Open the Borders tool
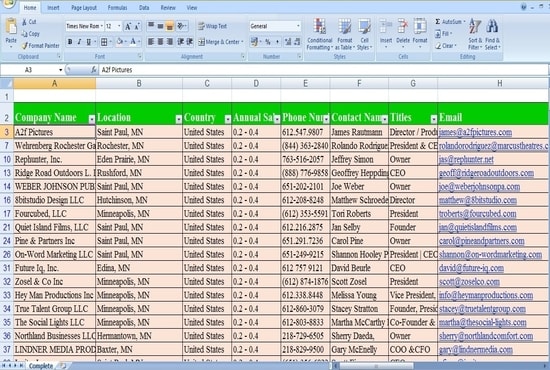This screenshot has width=550, height=370. coord(104,42)
